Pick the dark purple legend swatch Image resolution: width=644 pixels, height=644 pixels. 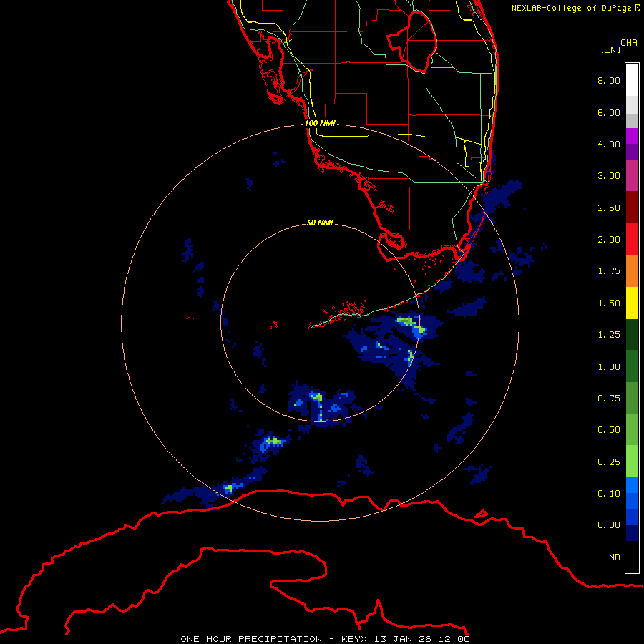tap(632, 152)
